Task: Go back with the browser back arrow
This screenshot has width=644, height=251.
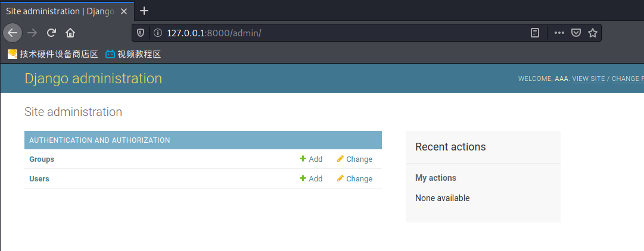Action: click(13, 33)
